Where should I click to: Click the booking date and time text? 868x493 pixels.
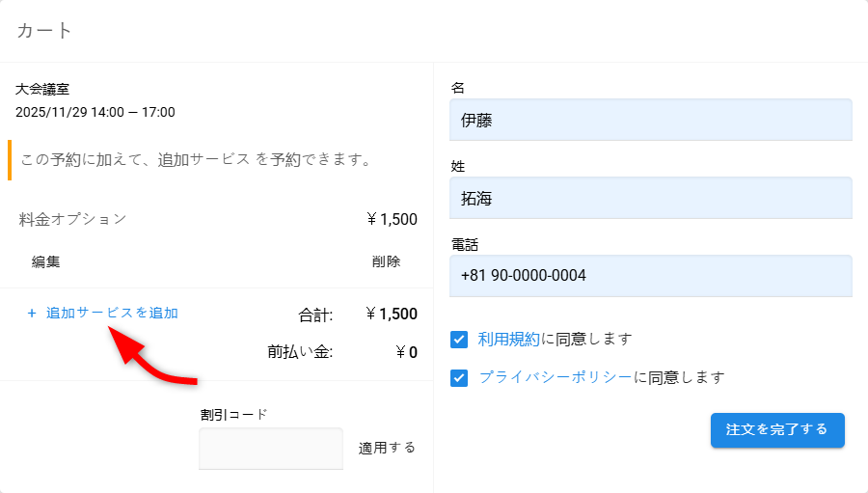[95, 112]
